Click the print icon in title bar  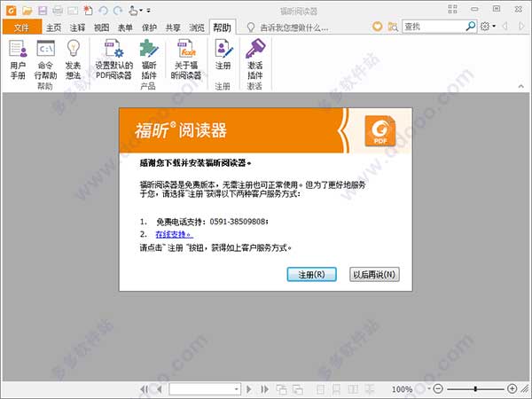[x=58, y=11]
